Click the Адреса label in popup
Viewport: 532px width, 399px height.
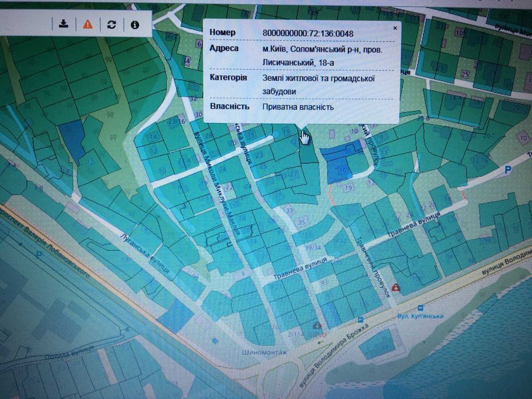coord(224,48)
